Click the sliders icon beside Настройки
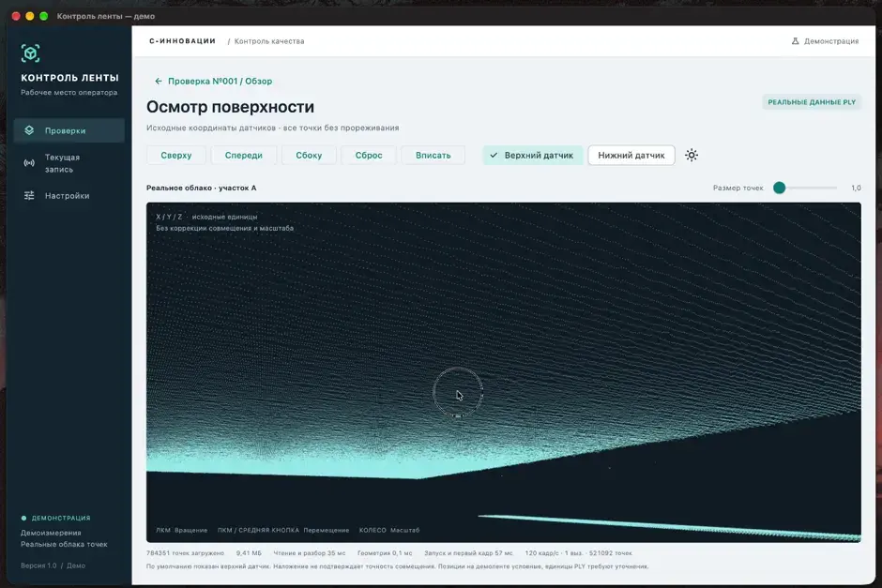Viewport: 882px width, 588px height. pos(29,196)
